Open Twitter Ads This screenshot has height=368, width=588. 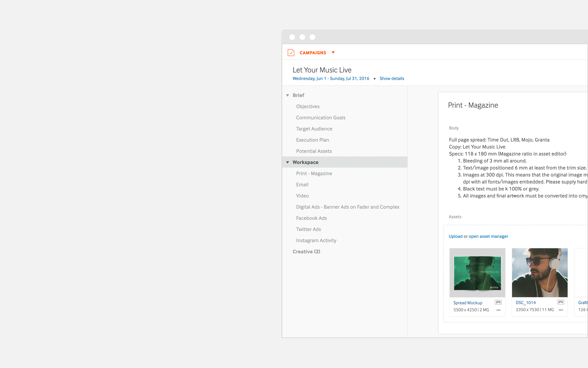[309, 229]
